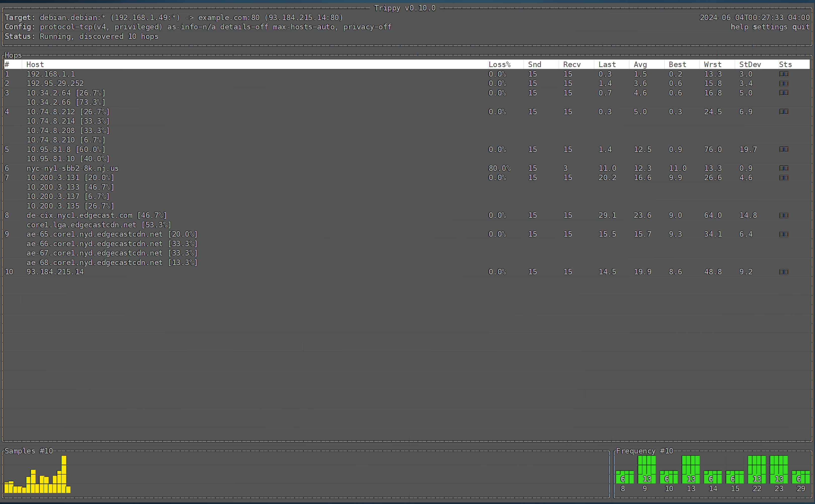Image resolution: width=815 pixels, height=504 pixels.
Task: Click the status icon on hop 8 row
Action: pyautogui.click(x=784, y=215)
